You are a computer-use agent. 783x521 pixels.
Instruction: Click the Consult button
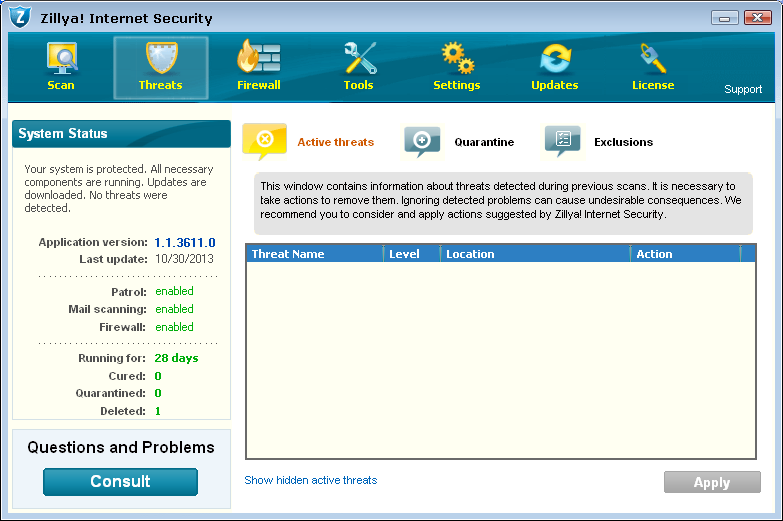120,482
